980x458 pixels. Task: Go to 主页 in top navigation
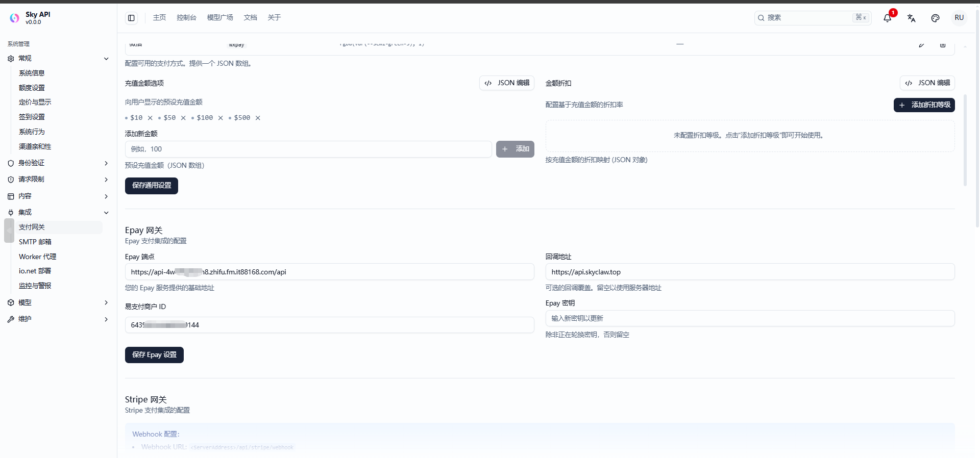point(159,18)
